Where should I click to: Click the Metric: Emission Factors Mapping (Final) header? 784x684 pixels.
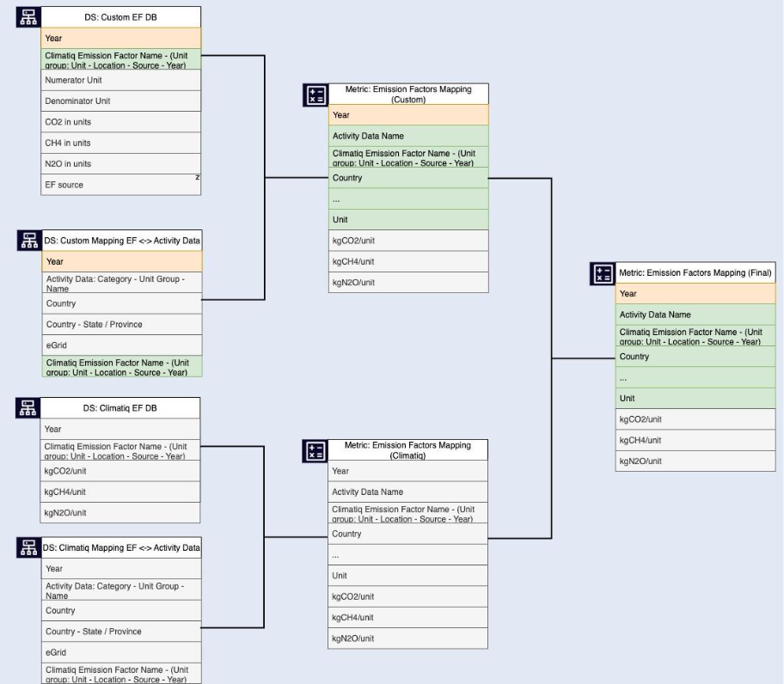[695, 272]
